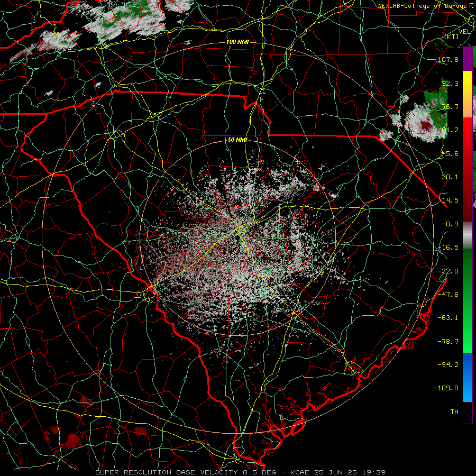Screen dimensions: 476x476
Task: Click the 14.5 velocity scale value
Action: coord(450,200)
